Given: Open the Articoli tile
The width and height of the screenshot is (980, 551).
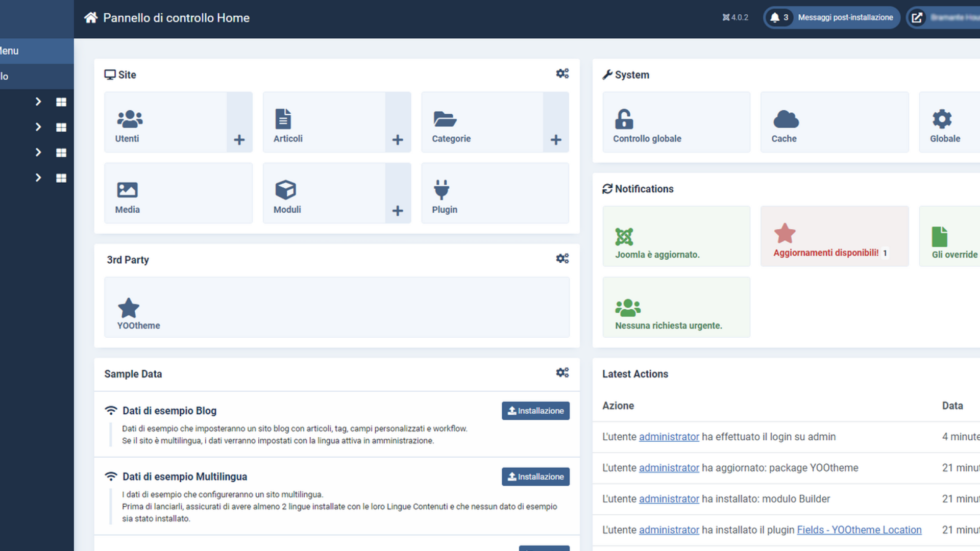Looking at the screenshot, I should click(x=324, y=122).
